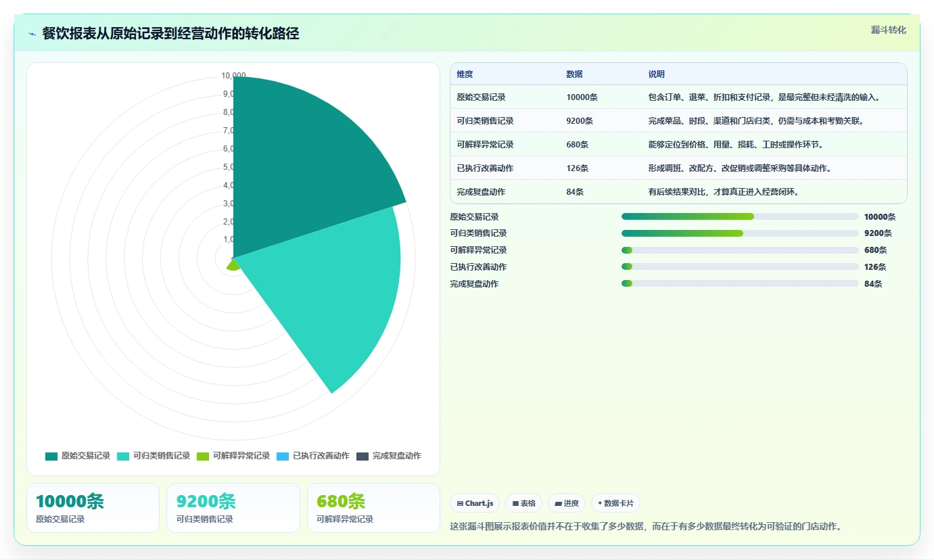The image size is (934, 560).
Task: Select the 进度 tag chip
Action: 567,503
